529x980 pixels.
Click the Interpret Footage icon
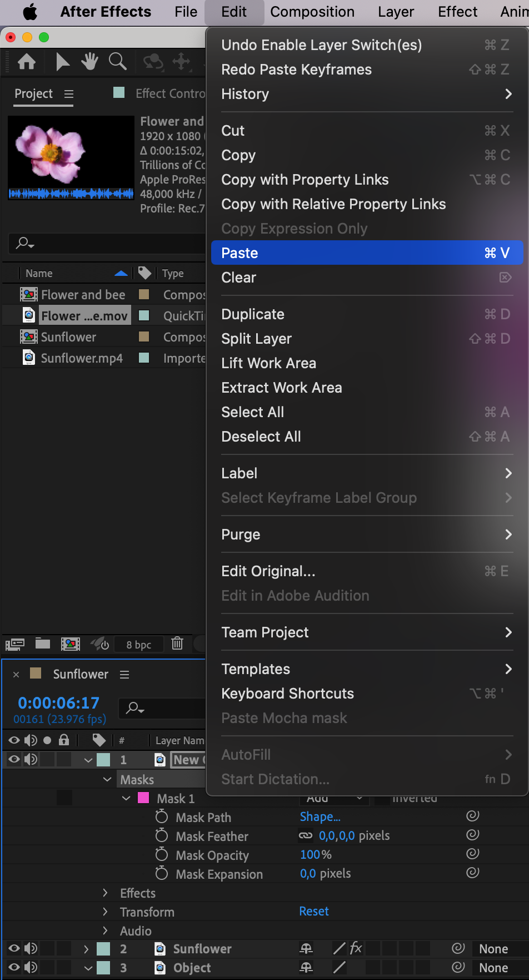15,644
